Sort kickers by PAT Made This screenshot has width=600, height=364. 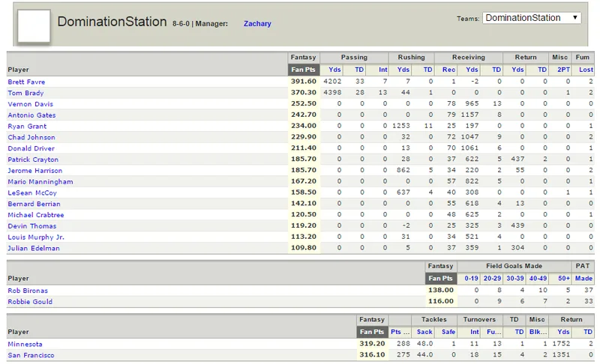pos(583,279)
